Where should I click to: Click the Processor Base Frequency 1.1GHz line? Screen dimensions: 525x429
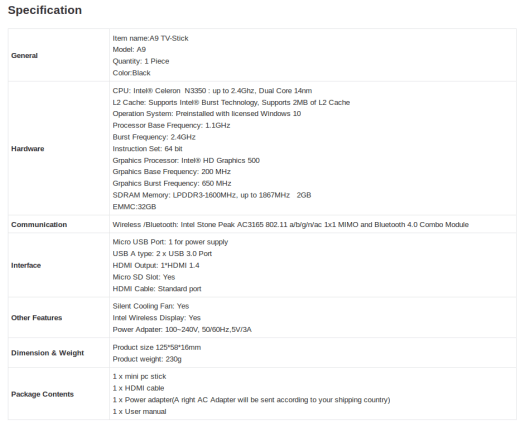pos(171,126)
